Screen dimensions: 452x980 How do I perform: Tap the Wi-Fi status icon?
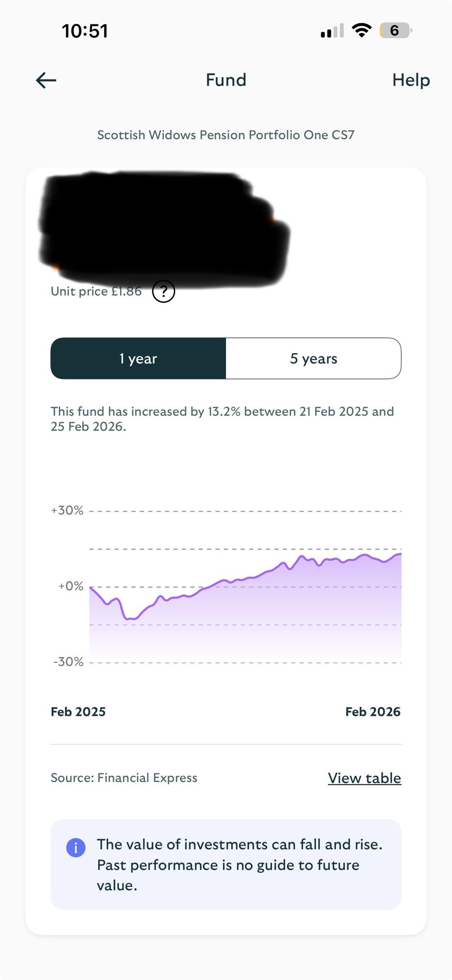(362, 31)
